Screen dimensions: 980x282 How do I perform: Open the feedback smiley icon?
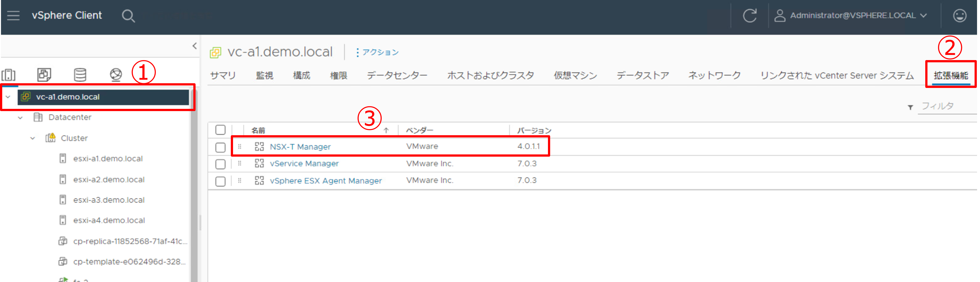960,16
